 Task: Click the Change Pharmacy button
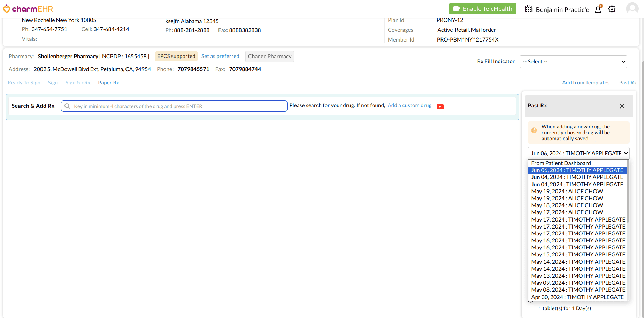269,57
